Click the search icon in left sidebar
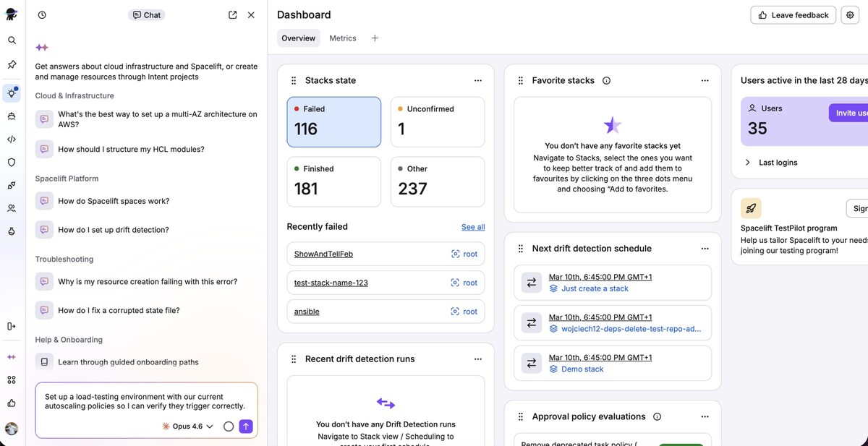 [x=12, y=40]
